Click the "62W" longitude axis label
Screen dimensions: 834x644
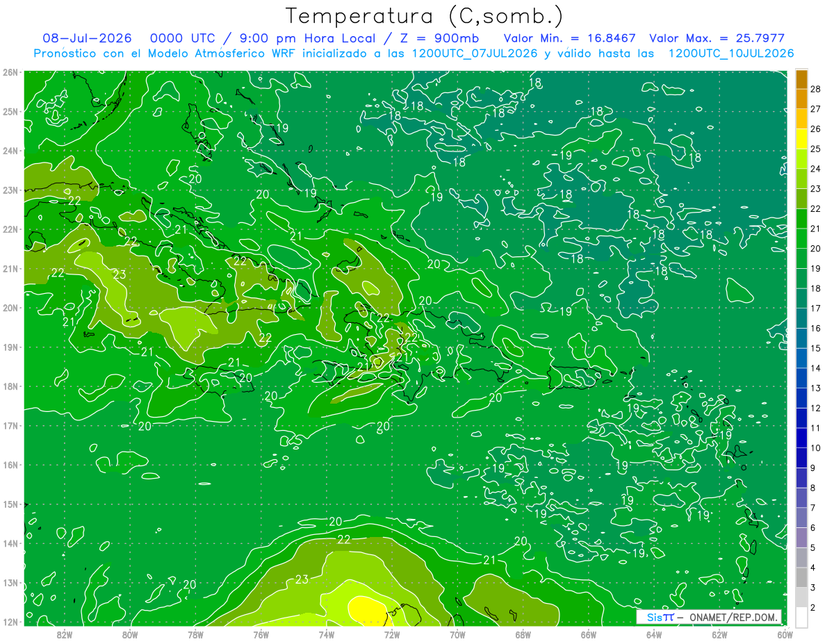tap(719, 634)
